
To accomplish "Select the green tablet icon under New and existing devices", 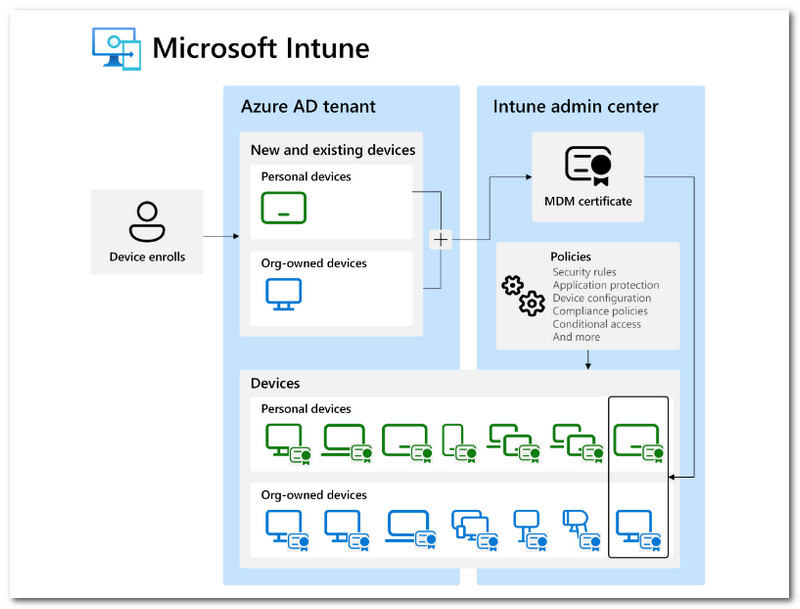I will [284, 208].
